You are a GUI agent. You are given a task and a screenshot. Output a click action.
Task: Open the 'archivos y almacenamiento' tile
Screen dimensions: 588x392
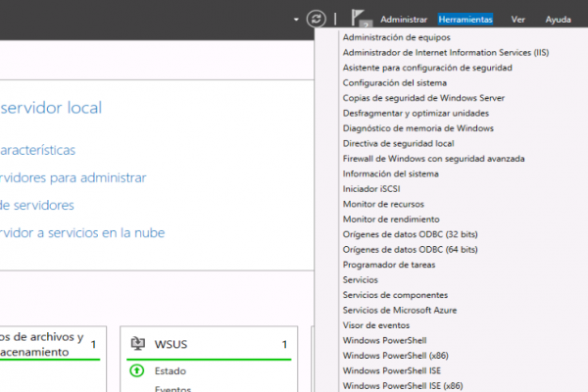41,344
